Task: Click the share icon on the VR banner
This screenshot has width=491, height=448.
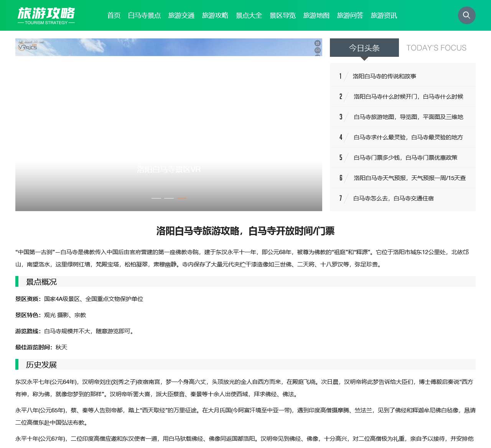Action: [x=317, y=50]
